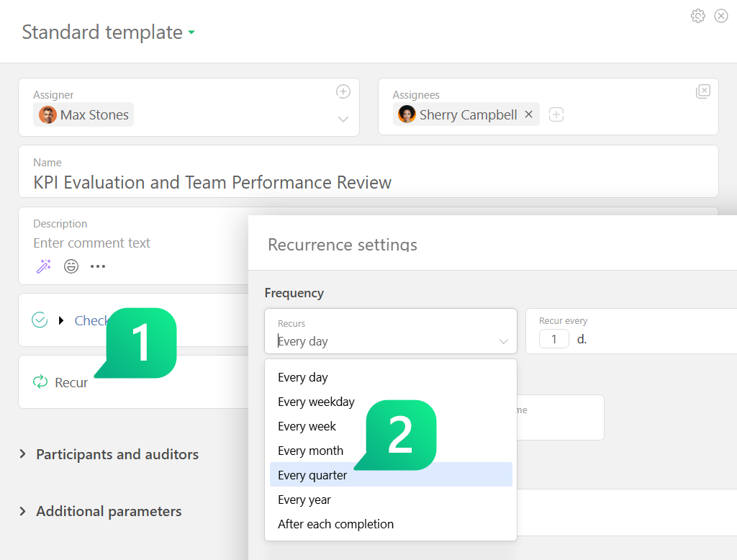The height and width of the screenshot is (560, 737).
Task: Click the Recurrence settings heading
Action: [x=343, y=245]
